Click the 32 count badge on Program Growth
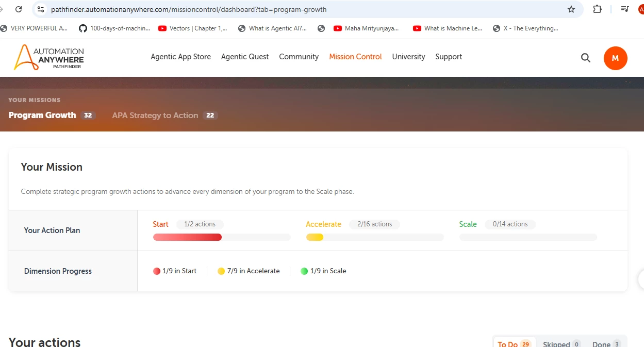The image size is (644, 347). click(88, 115)
